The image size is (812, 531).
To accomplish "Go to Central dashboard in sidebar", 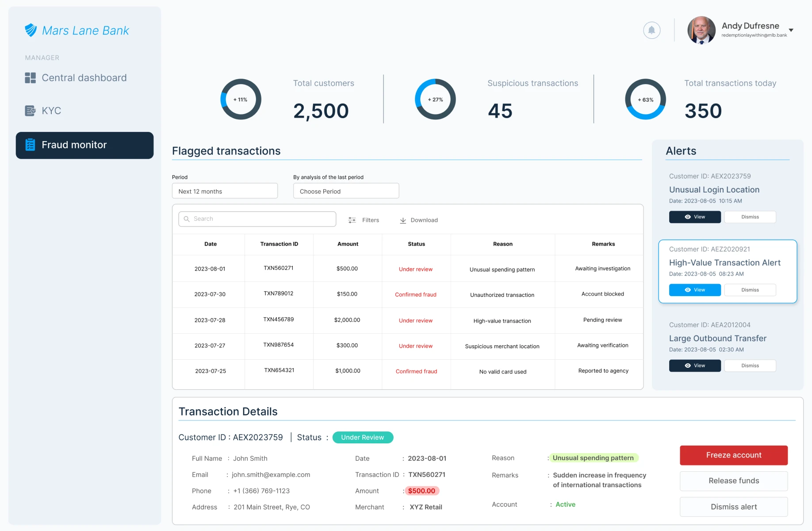I will pos(84,78).
